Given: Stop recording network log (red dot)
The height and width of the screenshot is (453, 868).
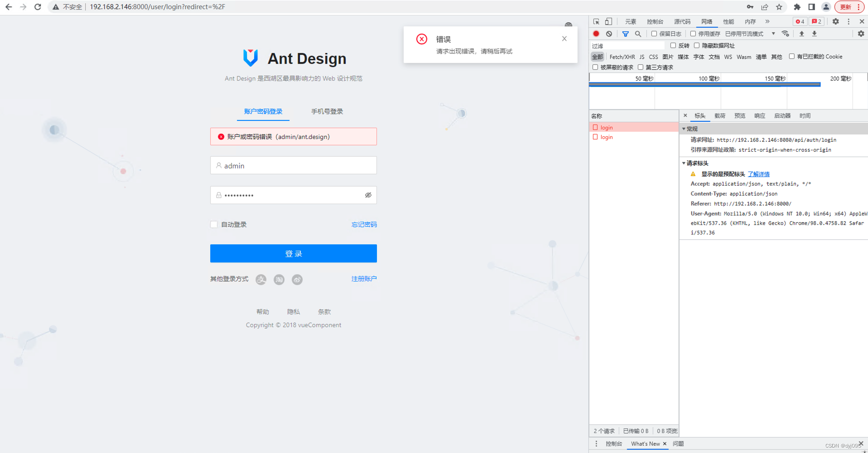Looking at the screenshot, I should coord(596,33).
